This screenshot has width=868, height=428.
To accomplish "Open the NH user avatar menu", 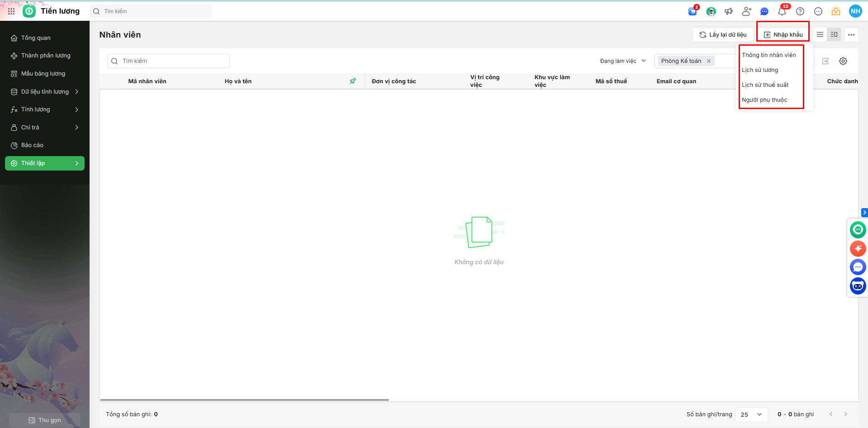I will (855, 11).
